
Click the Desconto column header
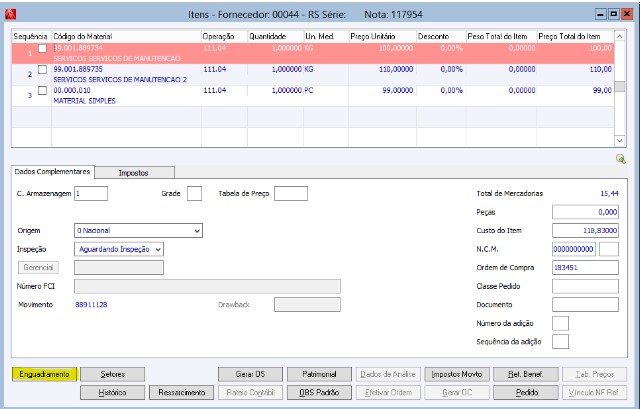tap(441, 36)
